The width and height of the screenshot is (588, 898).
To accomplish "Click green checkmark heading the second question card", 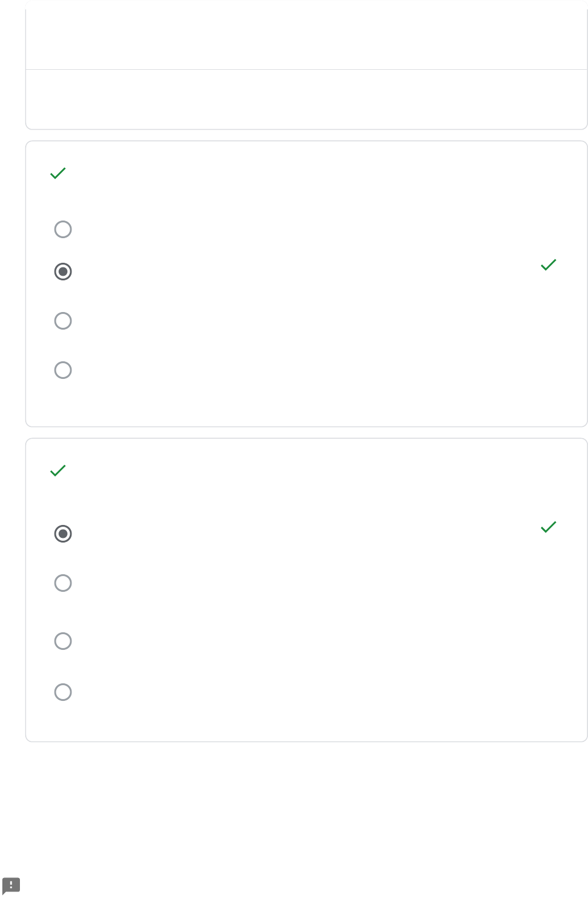I will click(58, 470).
